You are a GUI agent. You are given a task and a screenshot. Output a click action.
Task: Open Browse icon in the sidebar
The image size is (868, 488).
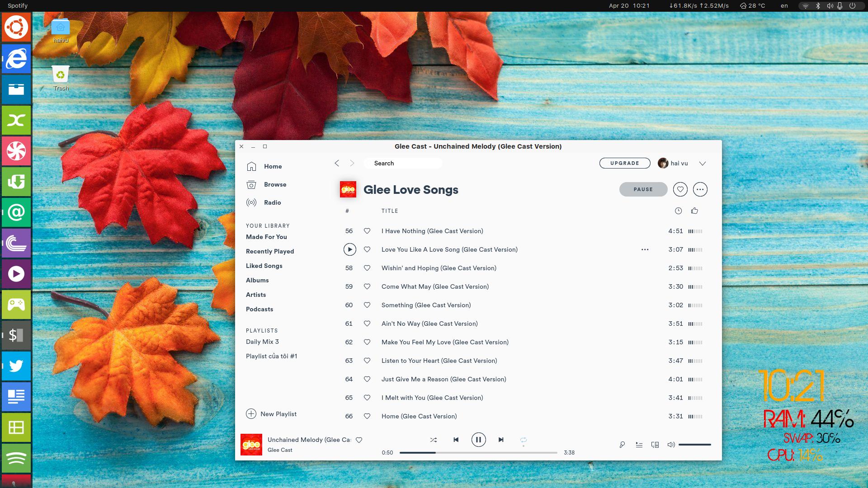251,184
